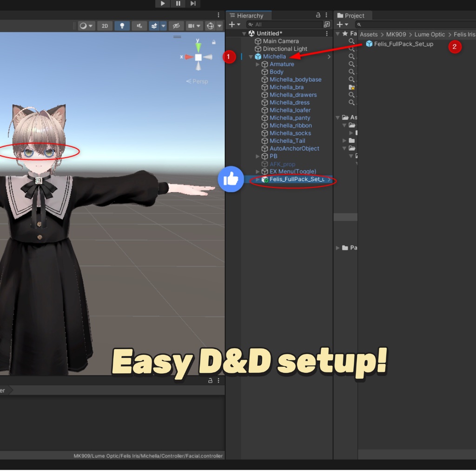This screenshot has height=476, width=476.
Task: Select Armature in Hierarchy
Action: [282, 64]
